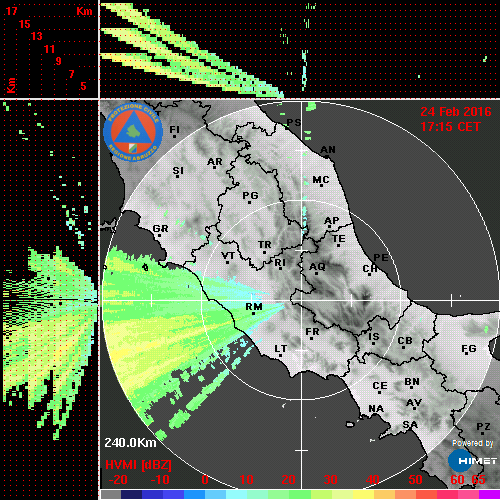Image resolution: width=500 pixels, height=500 pixels.
Task: Click the GR city label
Action: tap(160, 229)
